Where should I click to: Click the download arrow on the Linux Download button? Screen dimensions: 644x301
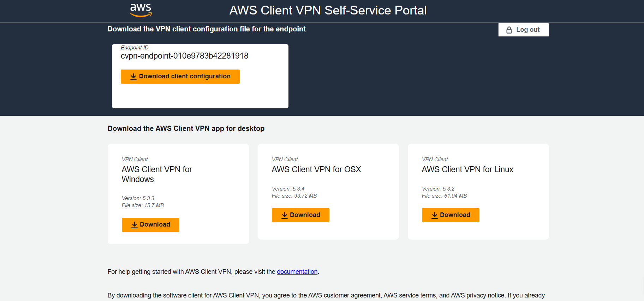tap(435, 215)
